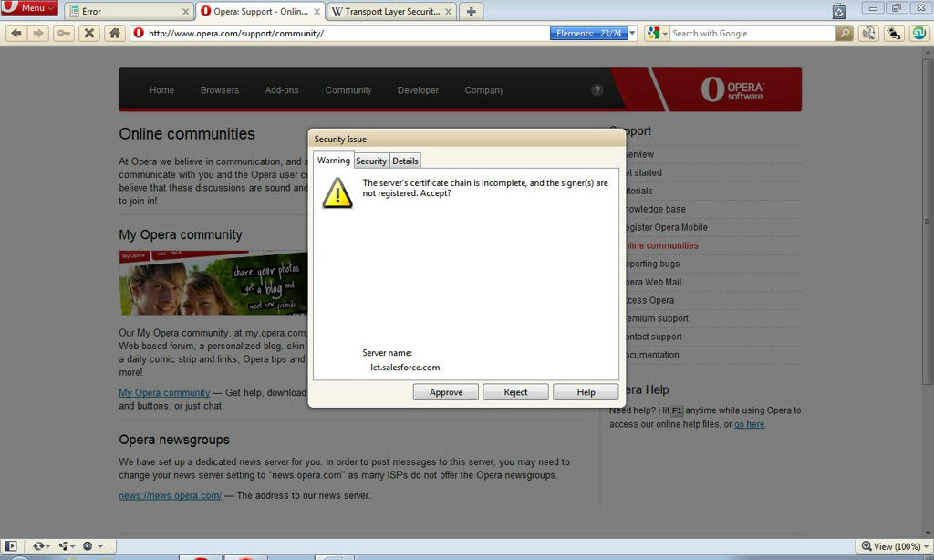This screenshot has width=934, height=560.
Task: Open the news://news.opera.com/ link
Action: pyautogui.click(x=171, y=495)
